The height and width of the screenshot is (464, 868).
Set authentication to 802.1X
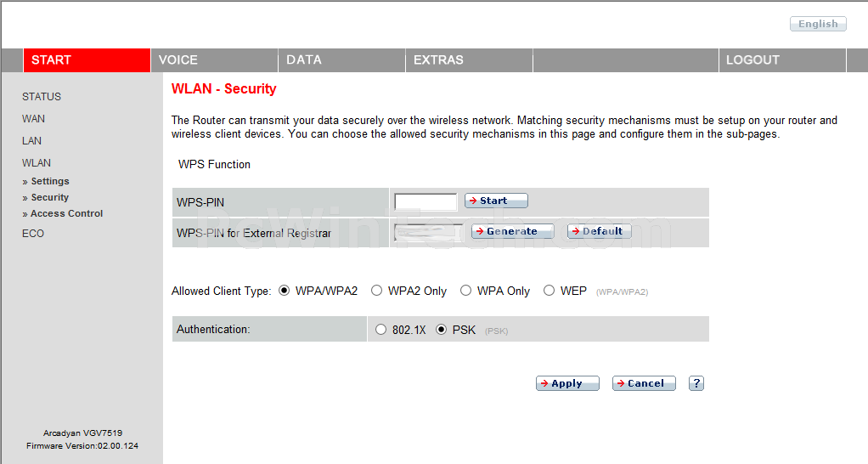pos(380,330)
